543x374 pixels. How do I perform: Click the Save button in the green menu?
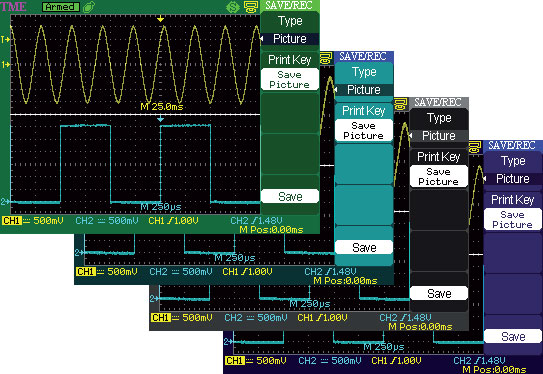click(x=290, y=196)
